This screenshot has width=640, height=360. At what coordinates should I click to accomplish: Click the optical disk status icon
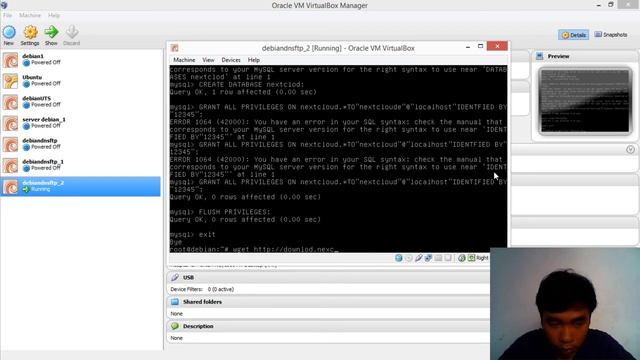tap(409, 258)
